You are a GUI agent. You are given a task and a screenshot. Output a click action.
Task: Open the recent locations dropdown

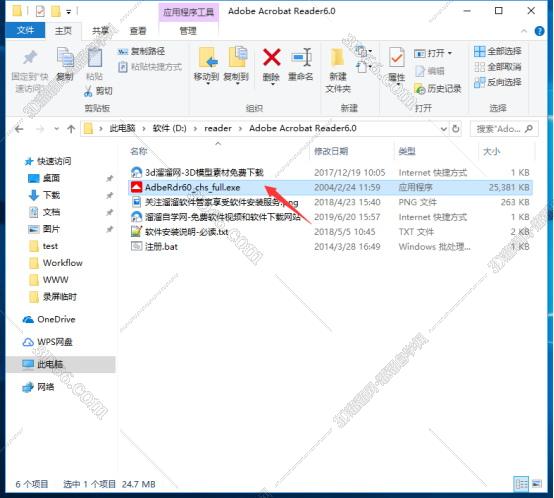pyautogui.click(x=57, y=129)
